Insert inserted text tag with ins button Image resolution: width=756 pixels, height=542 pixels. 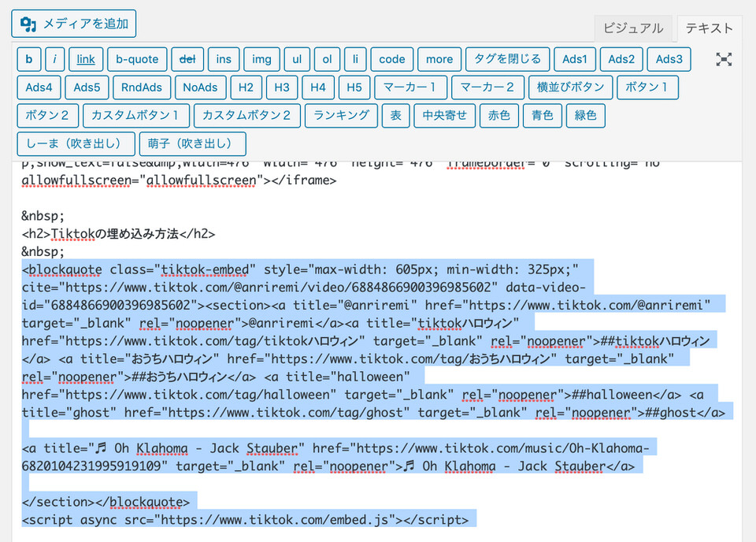pos(224,59)
